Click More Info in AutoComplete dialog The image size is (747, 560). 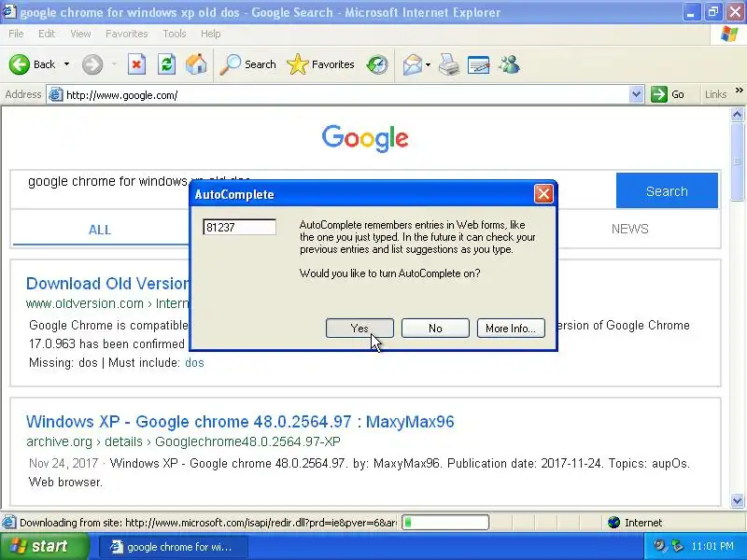tap(511, 329)
